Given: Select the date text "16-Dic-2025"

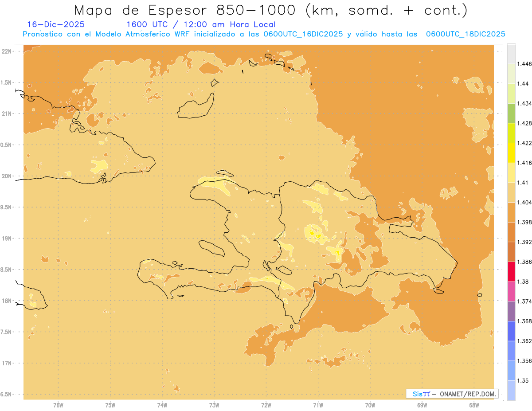Looking at the screenshot, I should (x=56, y=25).
